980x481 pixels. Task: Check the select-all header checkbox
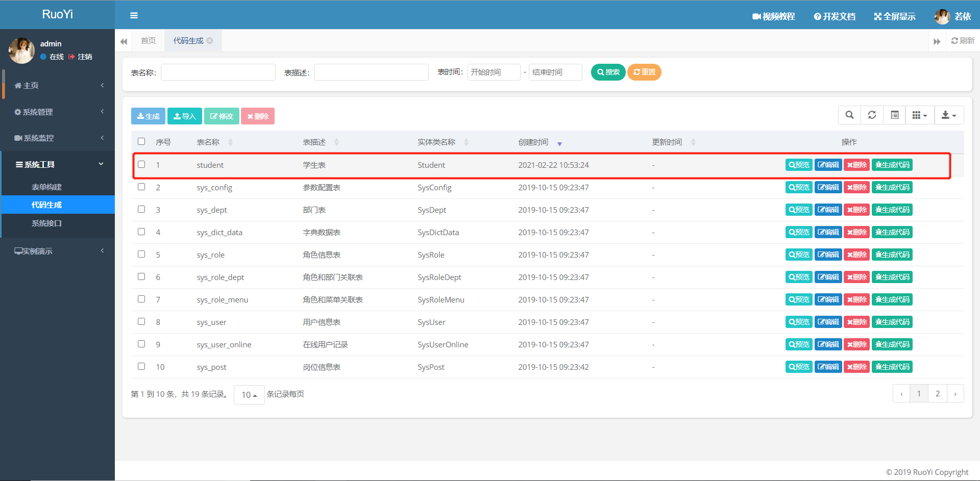coord(141,141)
